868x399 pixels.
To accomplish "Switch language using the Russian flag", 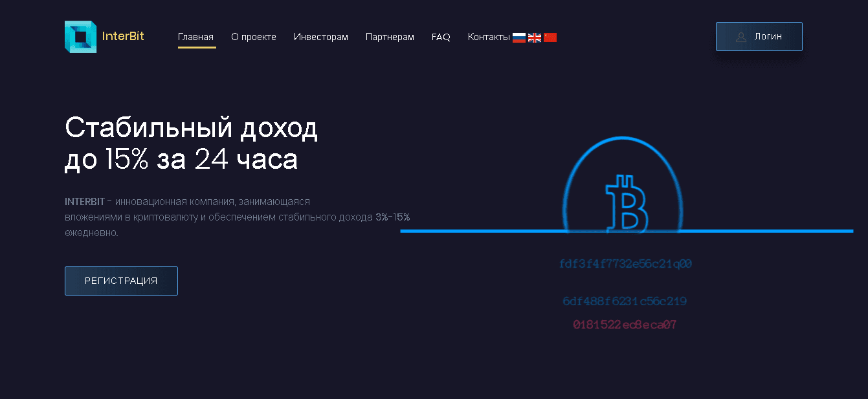I will pyautogui.click(x=518, y=38).
